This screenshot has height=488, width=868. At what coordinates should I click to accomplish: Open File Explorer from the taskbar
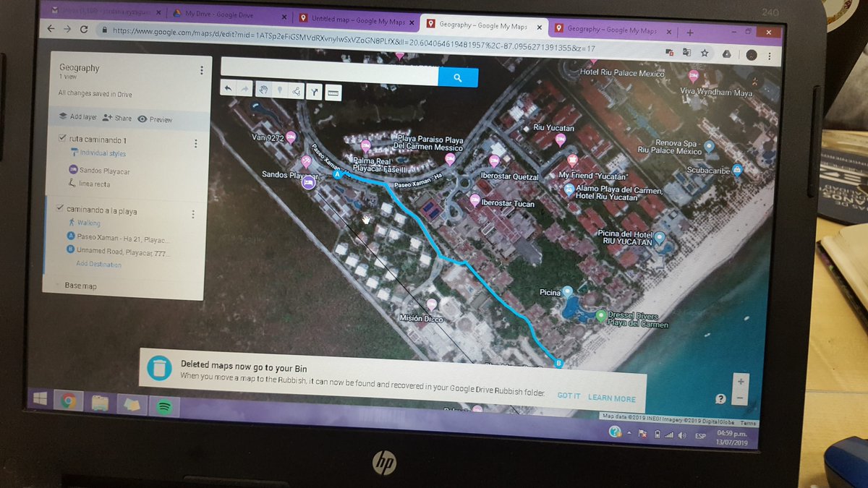[x=101, y=403]
